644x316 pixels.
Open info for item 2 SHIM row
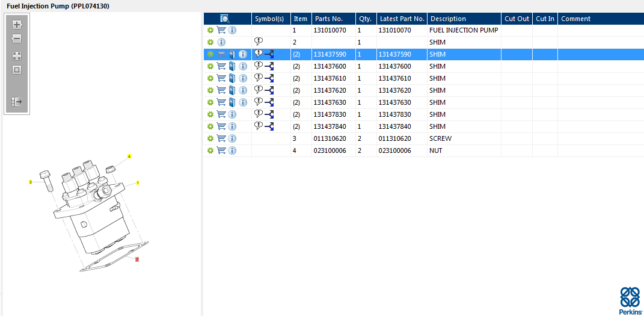pyautogui.click(x=221, y=42)
